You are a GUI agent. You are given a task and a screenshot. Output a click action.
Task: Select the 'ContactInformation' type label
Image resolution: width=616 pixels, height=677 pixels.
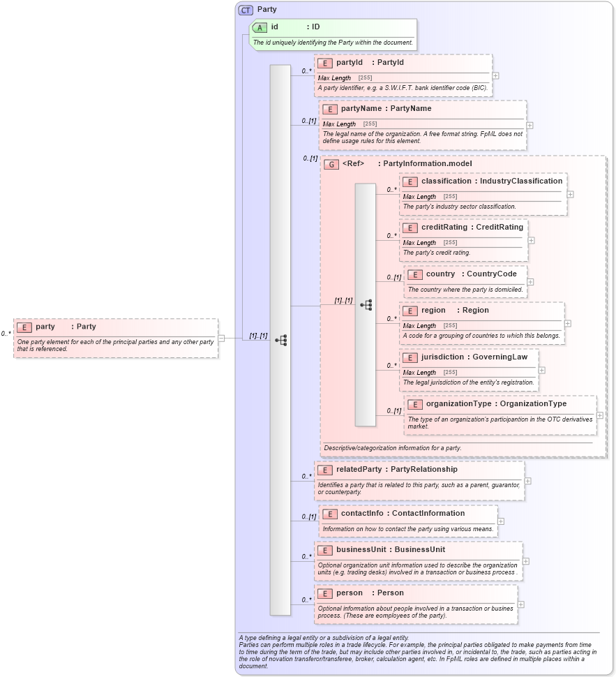coord(428,513)
